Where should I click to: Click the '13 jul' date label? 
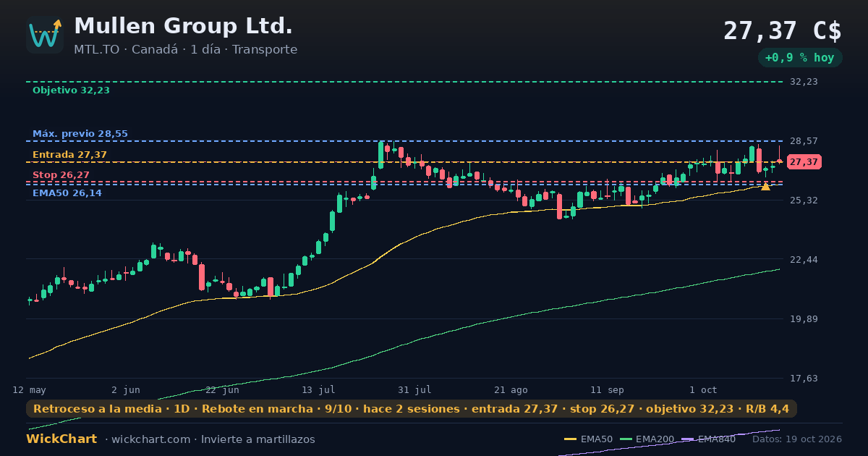coord(318,389)
